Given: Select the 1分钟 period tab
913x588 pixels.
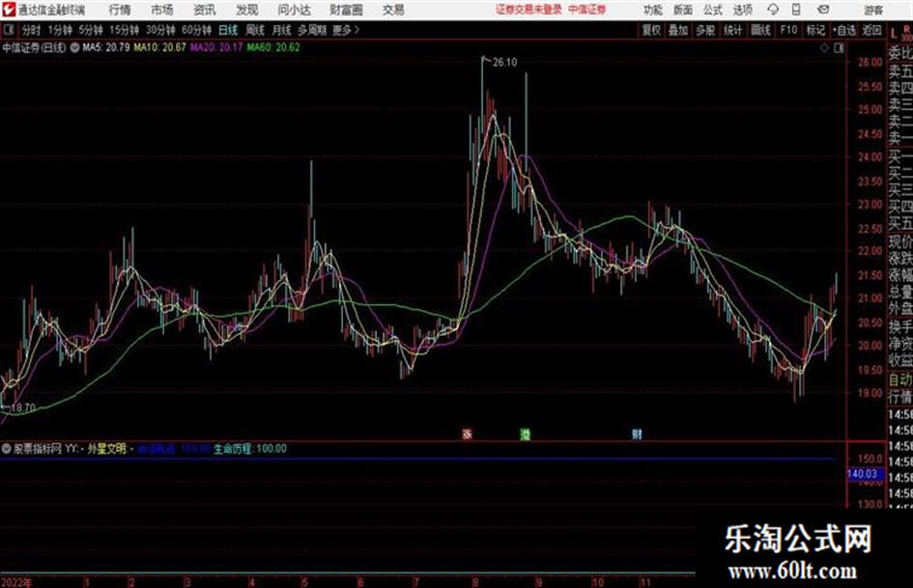Looking at the screenshot, I should pos(60,30).
